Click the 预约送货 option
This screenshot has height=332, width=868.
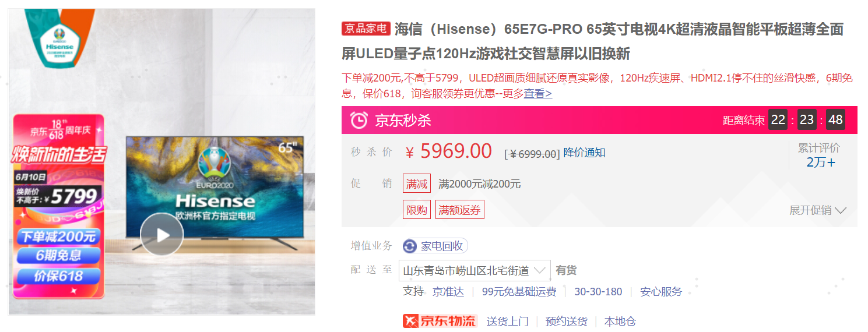566,322
